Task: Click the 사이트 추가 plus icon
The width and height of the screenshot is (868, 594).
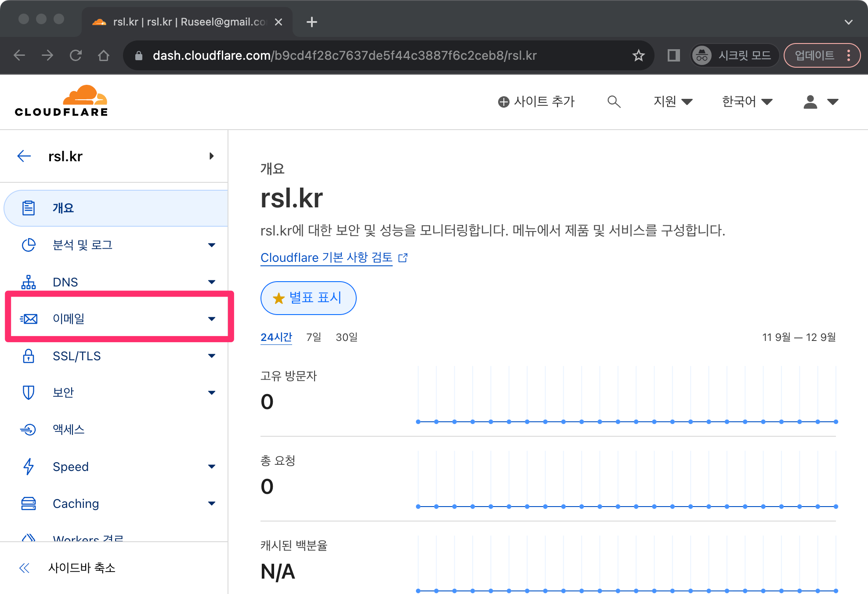Action: point(503,102)
